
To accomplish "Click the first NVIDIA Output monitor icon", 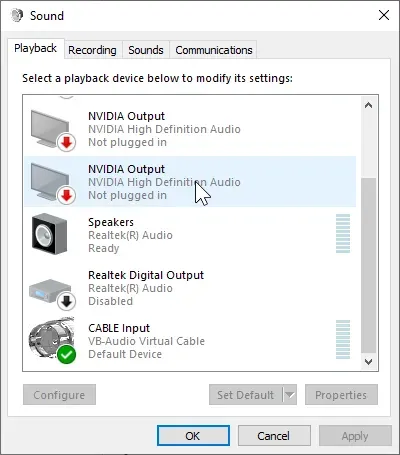I will [53, 130].
